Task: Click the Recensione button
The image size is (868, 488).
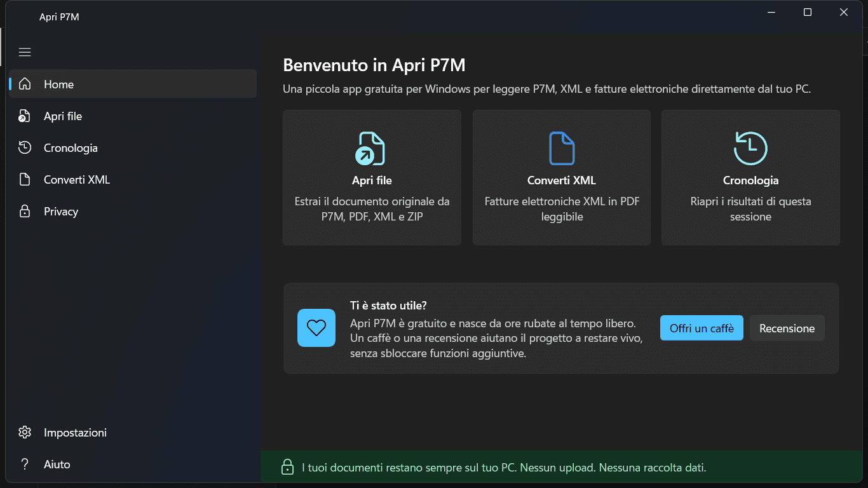Action: click(x=787, y=328)
